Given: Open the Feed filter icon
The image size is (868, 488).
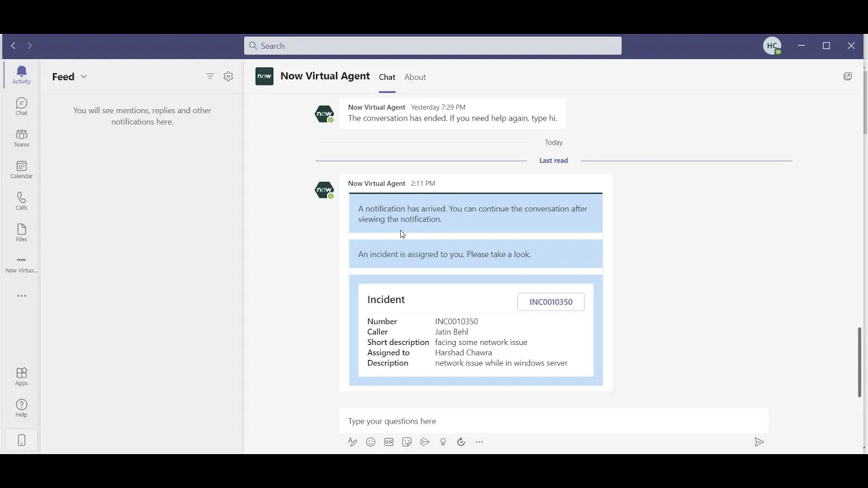Looking at the screenshot, I should (210, 77).
